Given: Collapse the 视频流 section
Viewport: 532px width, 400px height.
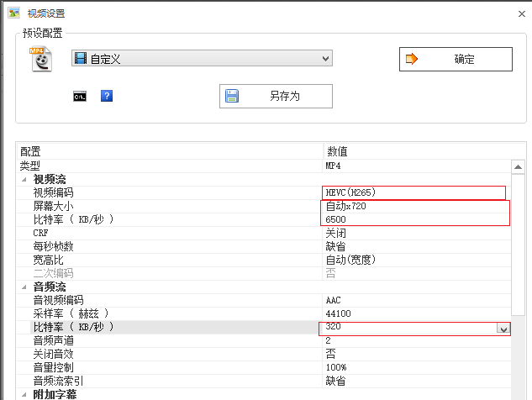Looking at the screenshot, I should [x=24, y=180].
